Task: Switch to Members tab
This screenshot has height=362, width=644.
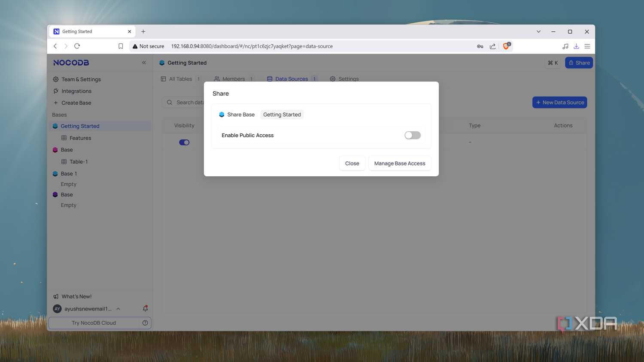Action: click(x=234, y=79)
